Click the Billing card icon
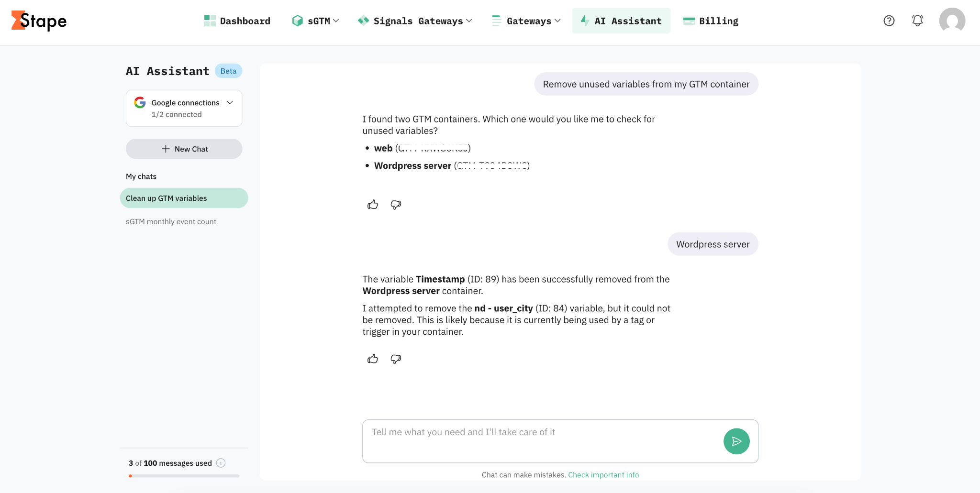Screen dimensions: 980x493 point(689,21)
